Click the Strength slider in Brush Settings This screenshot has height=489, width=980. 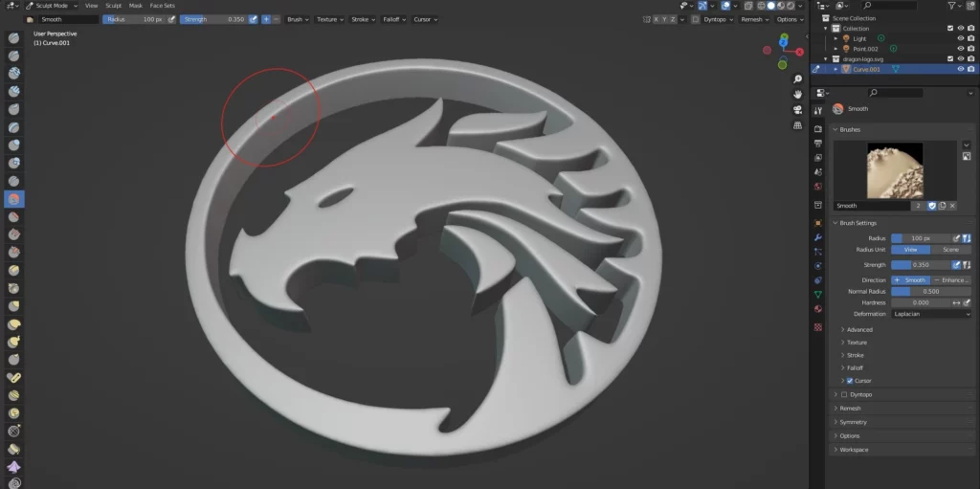tap(921, 265)
